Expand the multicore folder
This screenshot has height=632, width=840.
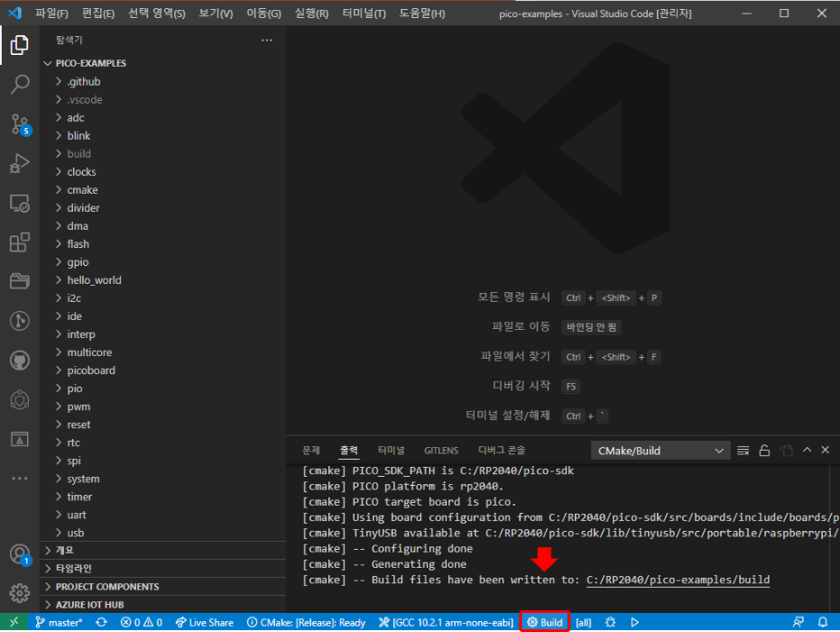[163, 353]
